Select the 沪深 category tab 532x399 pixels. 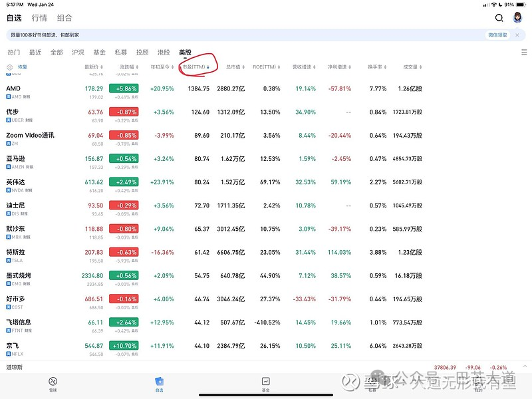point(78,53)
